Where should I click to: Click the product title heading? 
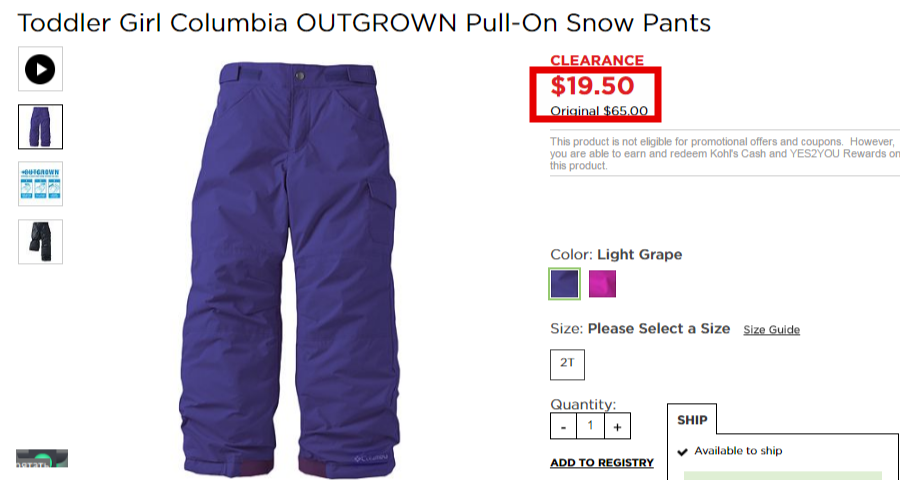point(364,23)
